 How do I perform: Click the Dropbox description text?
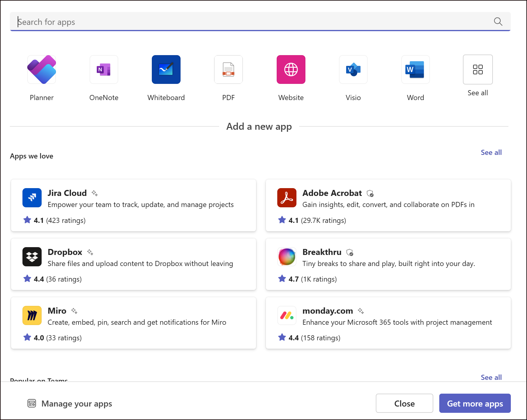tap(140, 264)
